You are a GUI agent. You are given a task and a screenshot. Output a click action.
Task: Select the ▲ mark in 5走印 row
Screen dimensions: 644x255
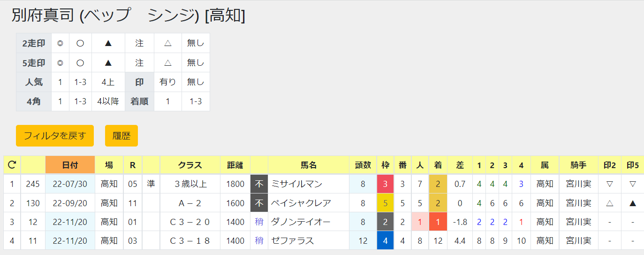click(108, 62)
